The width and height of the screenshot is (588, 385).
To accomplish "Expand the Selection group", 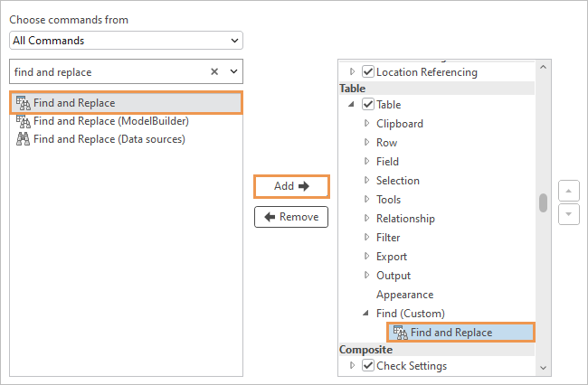I will coord(366,181).
